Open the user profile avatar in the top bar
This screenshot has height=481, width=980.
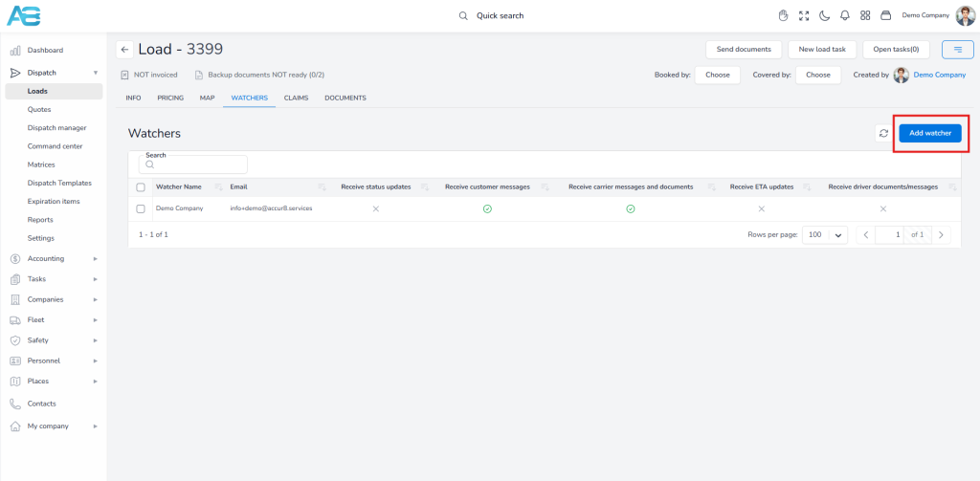(965, 15)
